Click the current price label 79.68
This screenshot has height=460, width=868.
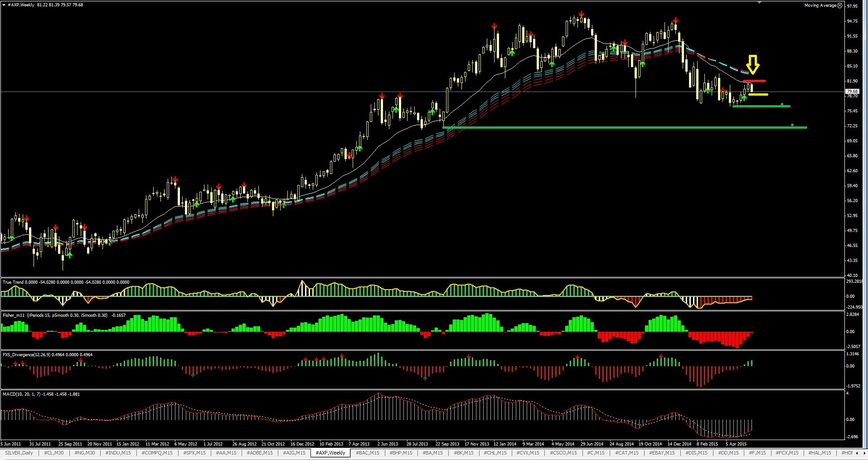(852, 92)
